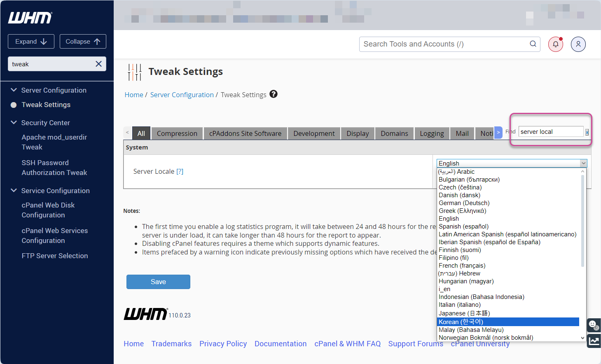The width and height of the screenshot is (601, 364).
Task: Switch to the Development tab
Action: [x=314, y=133]
